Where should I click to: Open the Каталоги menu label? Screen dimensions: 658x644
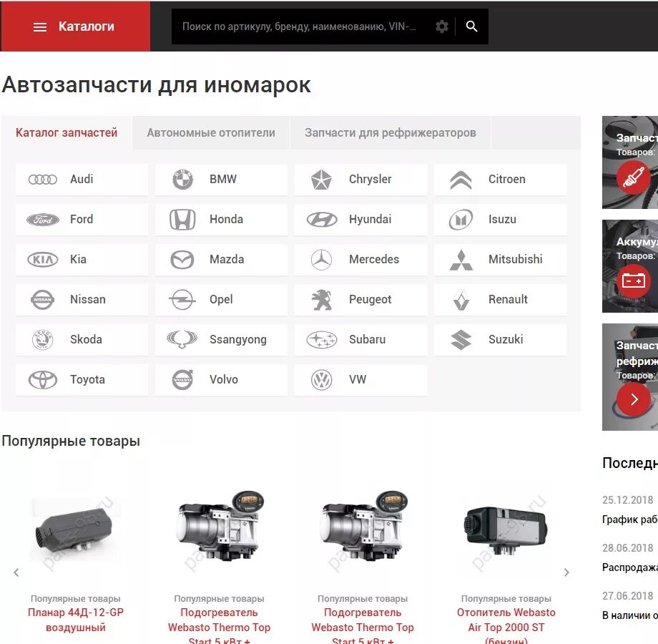tap(86, 26)
